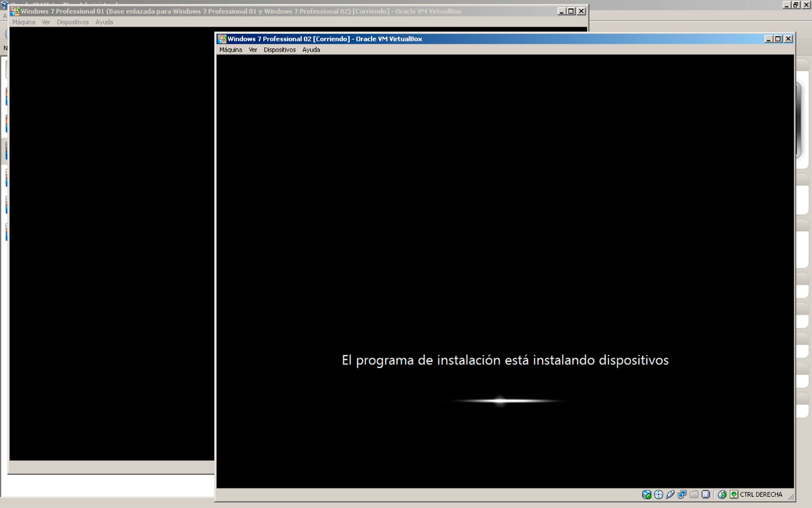The image size is (812, 508).
Task: Open the network adapters status icon
Action: (x=682, y=494)
